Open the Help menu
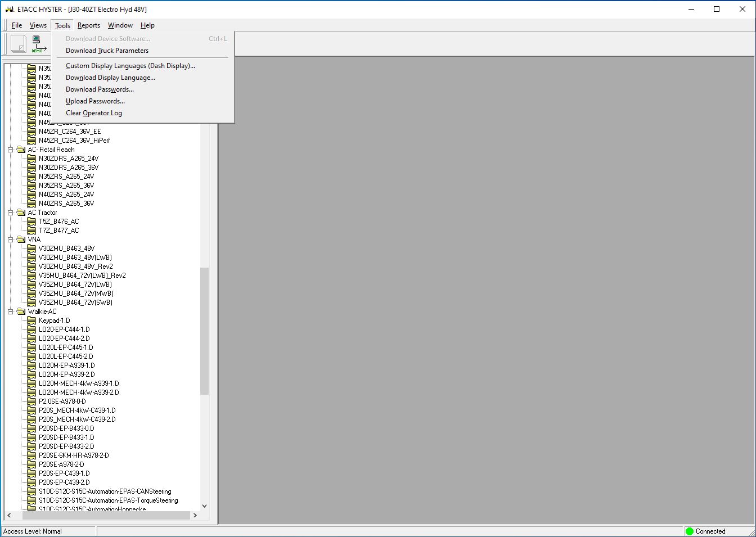This screenshot has height=537, width=756. coord(147,25)
